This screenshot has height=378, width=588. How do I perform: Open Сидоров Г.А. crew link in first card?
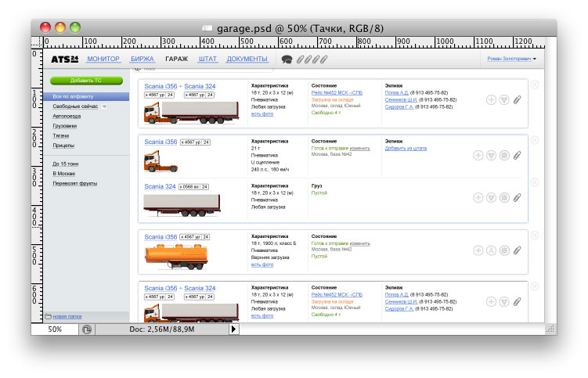[x=399, y=107]
